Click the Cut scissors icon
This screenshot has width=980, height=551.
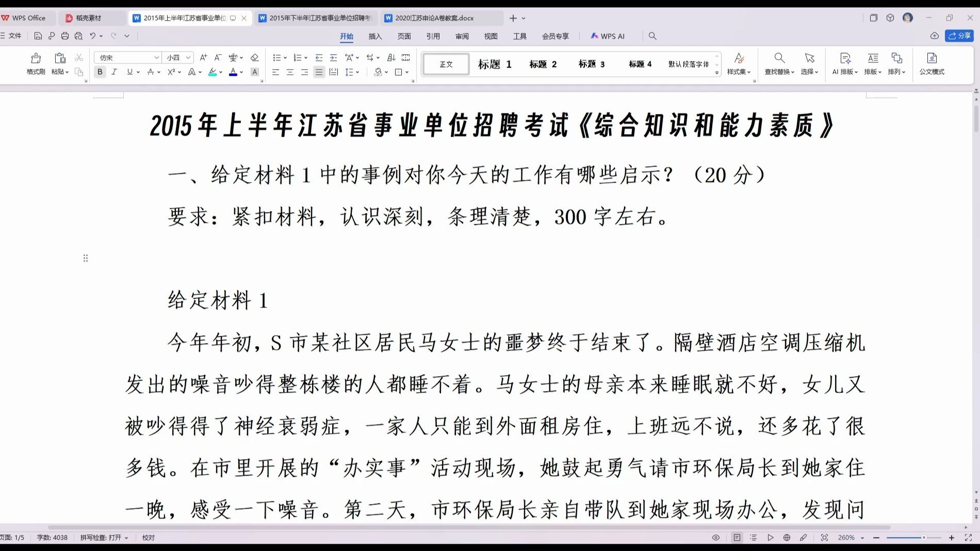point(79,57)
